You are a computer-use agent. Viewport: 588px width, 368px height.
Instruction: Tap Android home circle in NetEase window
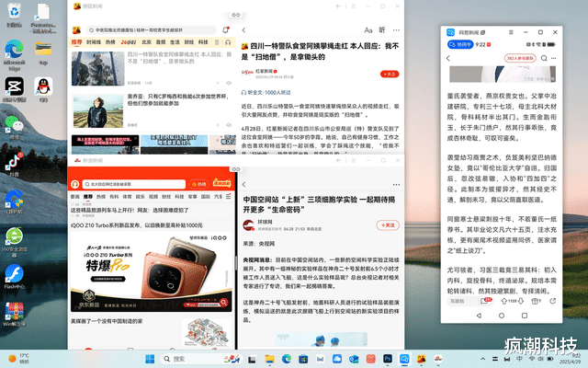(502, 316)
